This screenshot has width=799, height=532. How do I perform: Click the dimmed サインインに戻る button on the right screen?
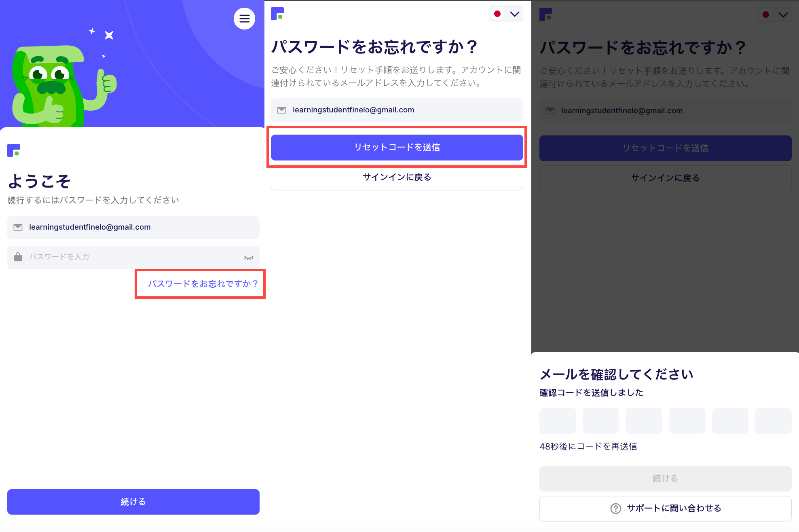click(666, 178)
